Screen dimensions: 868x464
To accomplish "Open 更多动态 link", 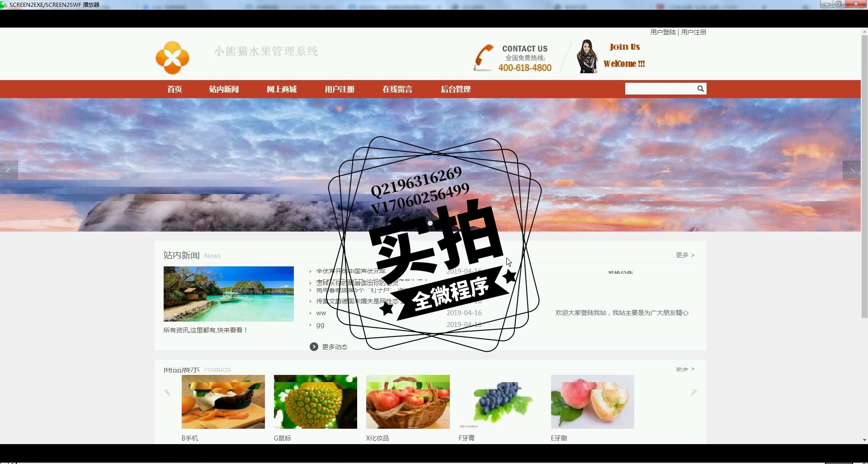I will [335, 347].
